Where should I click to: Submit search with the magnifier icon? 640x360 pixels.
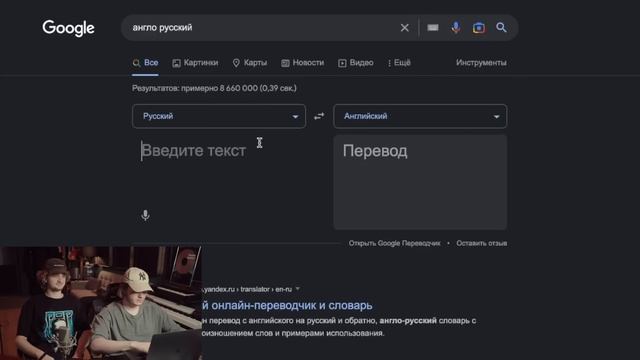(501, 27)
